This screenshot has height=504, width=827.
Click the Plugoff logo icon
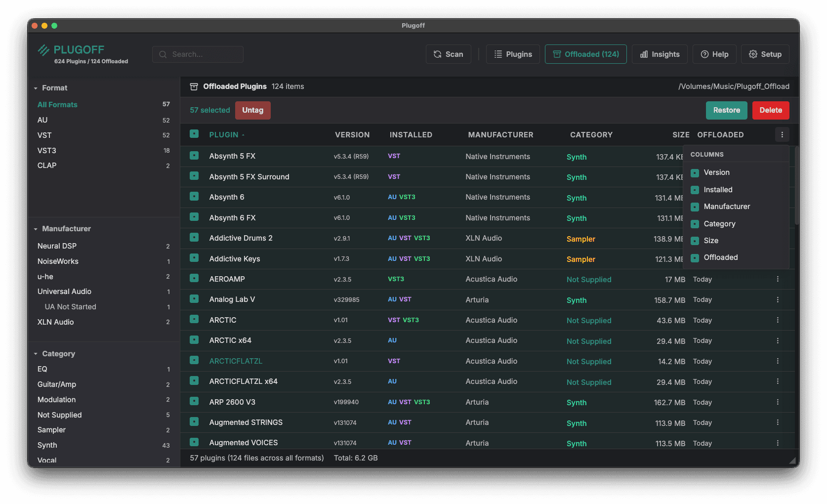(x=43, y=50)
